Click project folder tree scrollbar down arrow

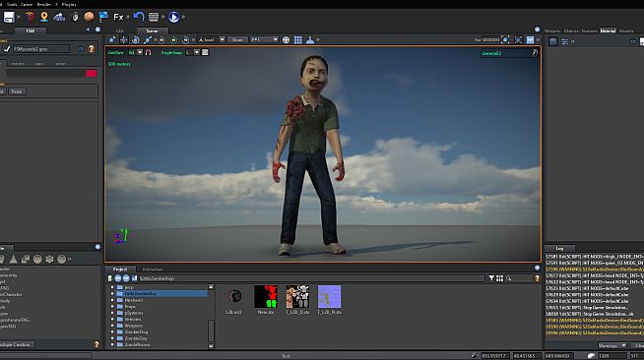pyautogui.click(x=211, y=346)
